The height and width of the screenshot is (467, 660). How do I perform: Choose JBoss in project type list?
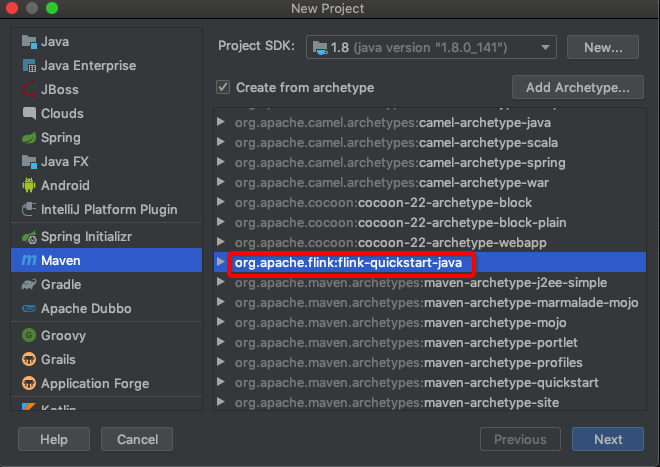(106, 89)
